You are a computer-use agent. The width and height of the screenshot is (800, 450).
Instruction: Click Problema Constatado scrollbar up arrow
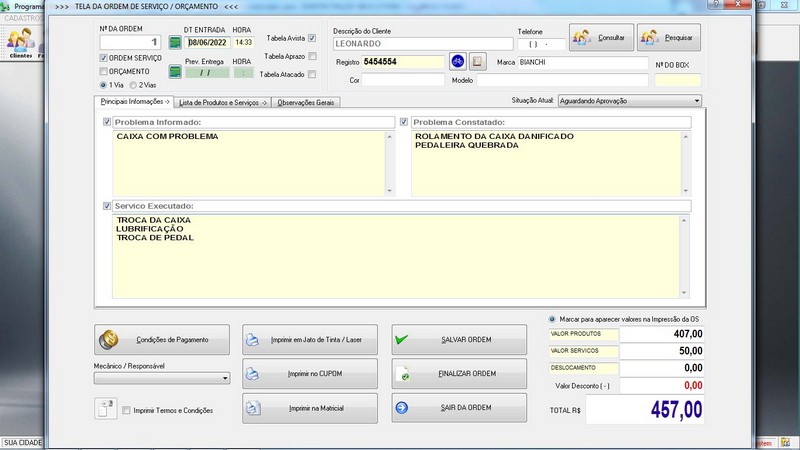pyautogui.click(x=686, y=137)
